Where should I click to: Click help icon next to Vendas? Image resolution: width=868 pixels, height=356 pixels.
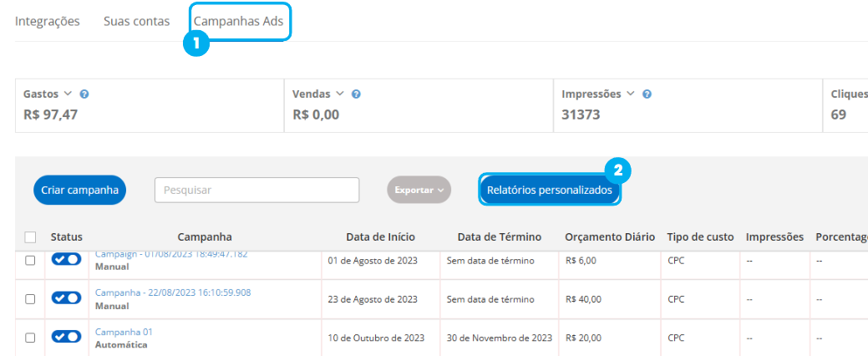[x=356, y=94]
